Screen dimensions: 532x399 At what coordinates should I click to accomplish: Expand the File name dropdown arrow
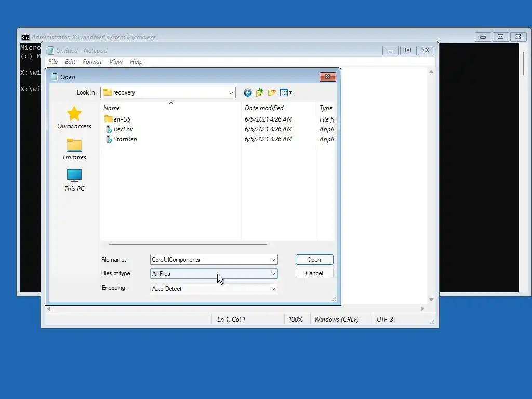coord(273,260)
